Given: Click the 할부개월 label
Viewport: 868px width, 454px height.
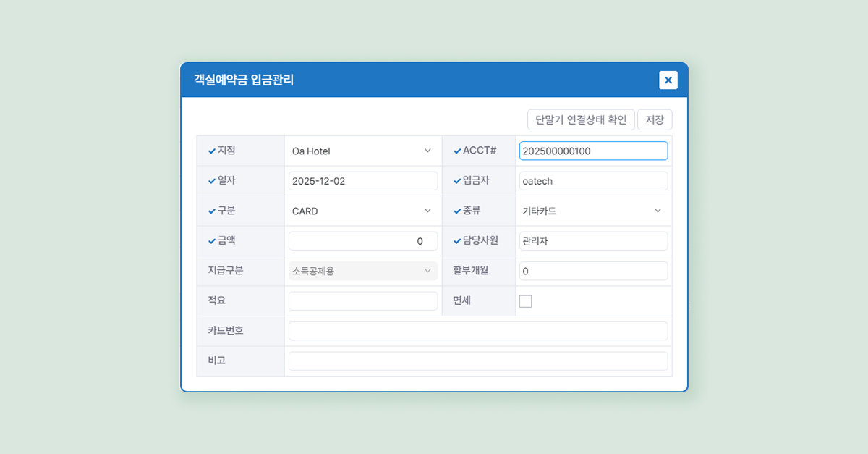Looking at the screenshot, I should pos(471,270).
